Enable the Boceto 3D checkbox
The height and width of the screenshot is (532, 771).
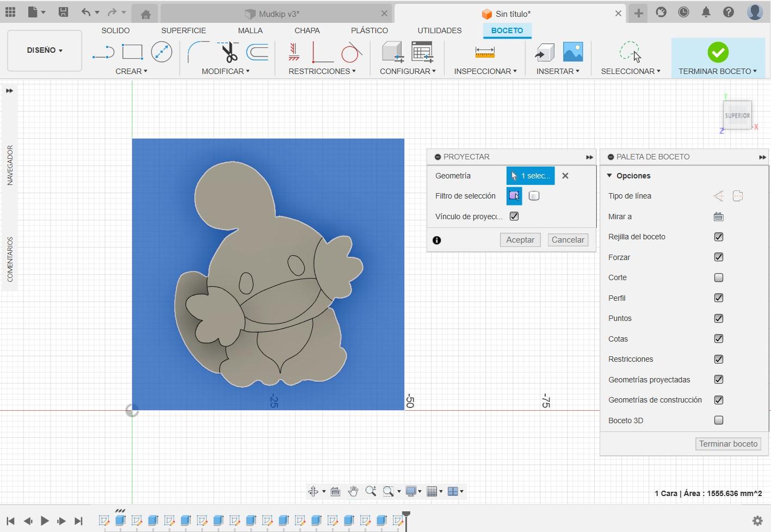pyautogui.click(x=718, y=420)
